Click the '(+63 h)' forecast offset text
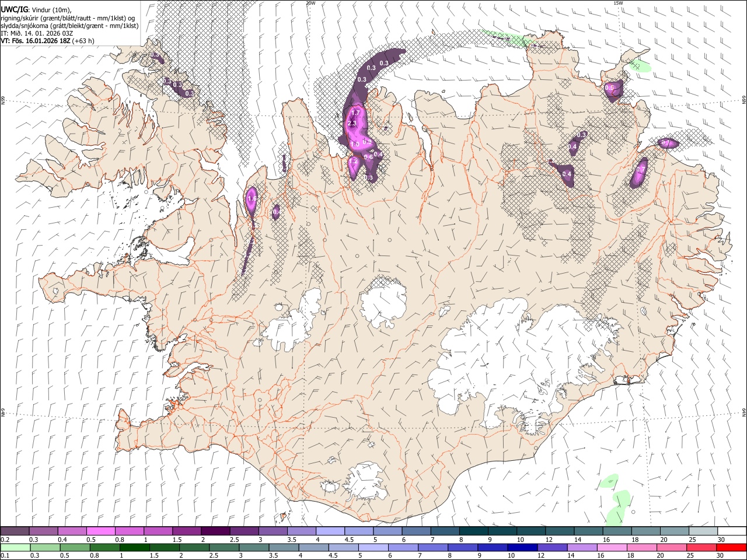The height and width of the screenshot is (560, 747). [83, 41]
